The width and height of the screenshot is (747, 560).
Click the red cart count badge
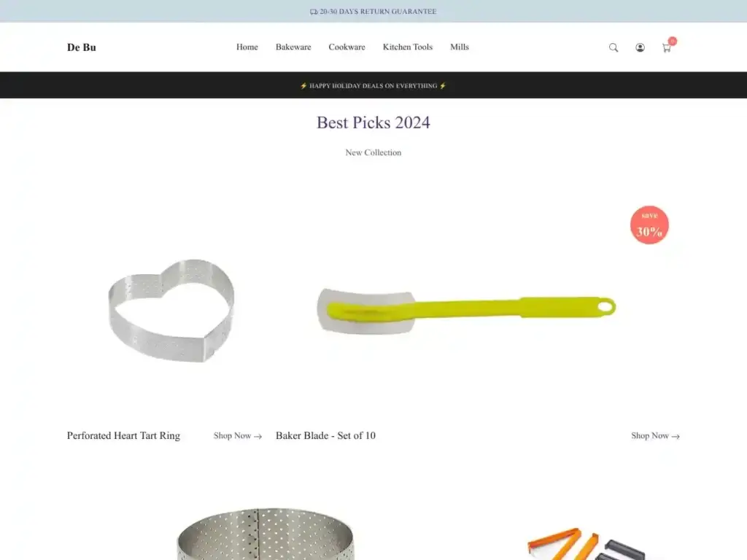(x=672, y=41)
